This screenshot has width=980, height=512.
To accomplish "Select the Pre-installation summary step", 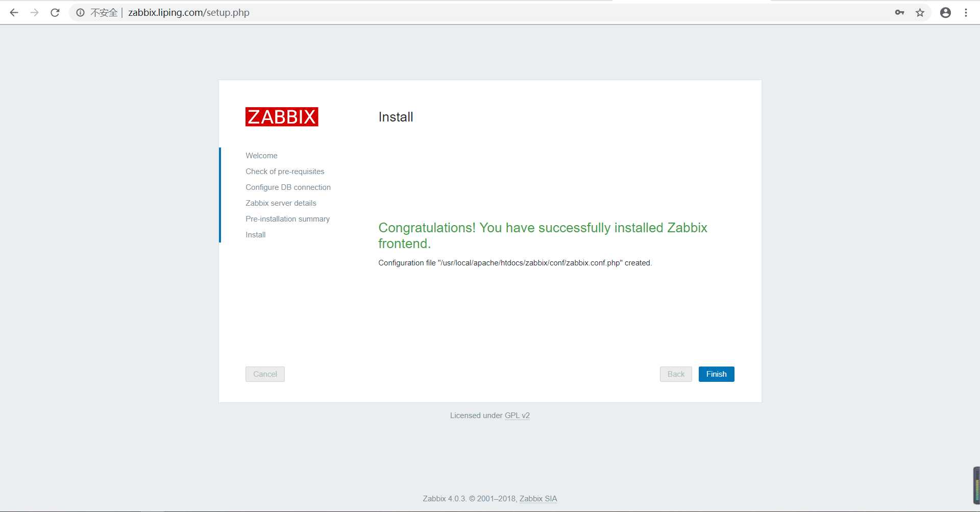I will tap(287, 219).
